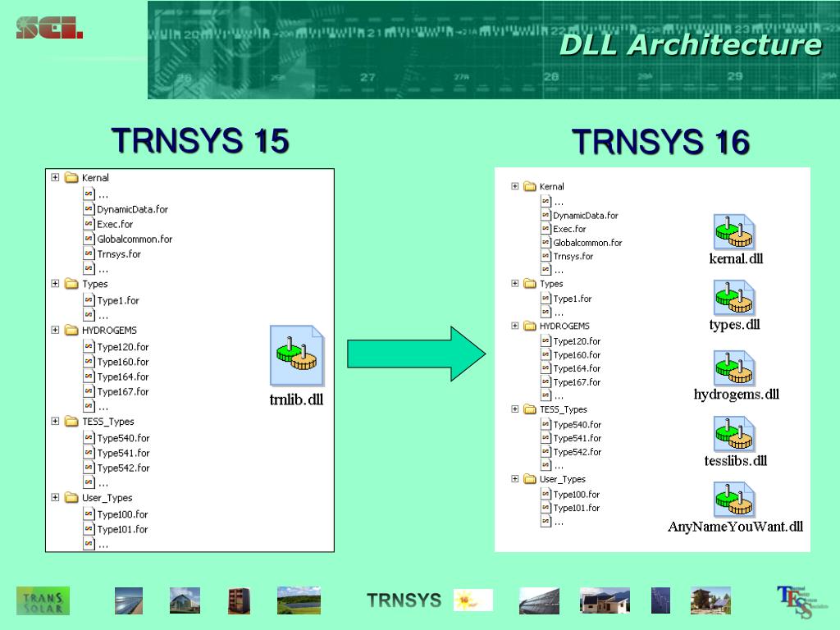Expand the TESS_Types node in TRNSYS 16 tree
The height and width of the screenshot is (630, 840).
coord(515,409)
